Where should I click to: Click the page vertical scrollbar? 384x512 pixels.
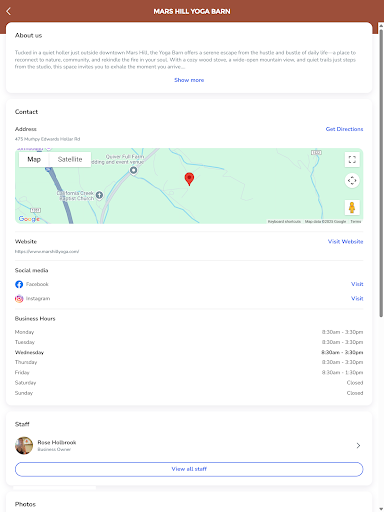click(x=381, y=173)
